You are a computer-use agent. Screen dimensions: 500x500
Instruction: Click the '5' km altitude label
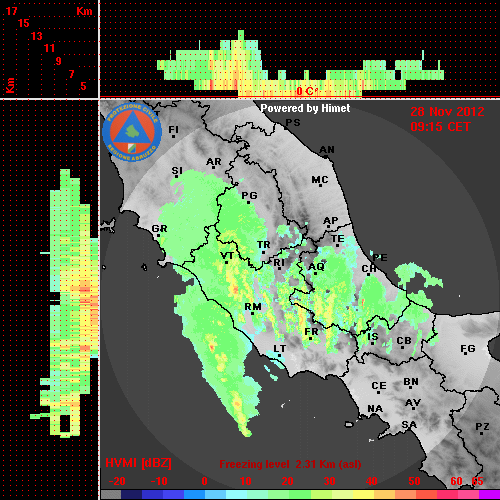click(x=83, y=86)
